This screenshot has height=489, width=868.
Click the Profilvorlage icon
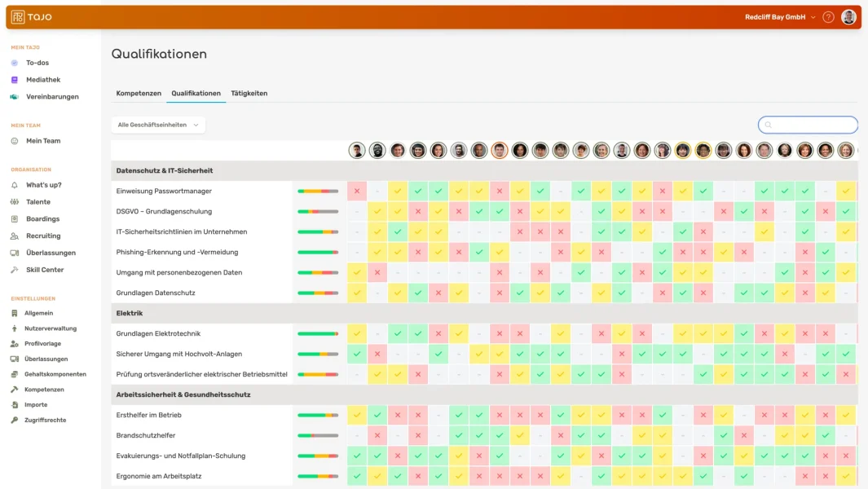click(x=15, y=344)
